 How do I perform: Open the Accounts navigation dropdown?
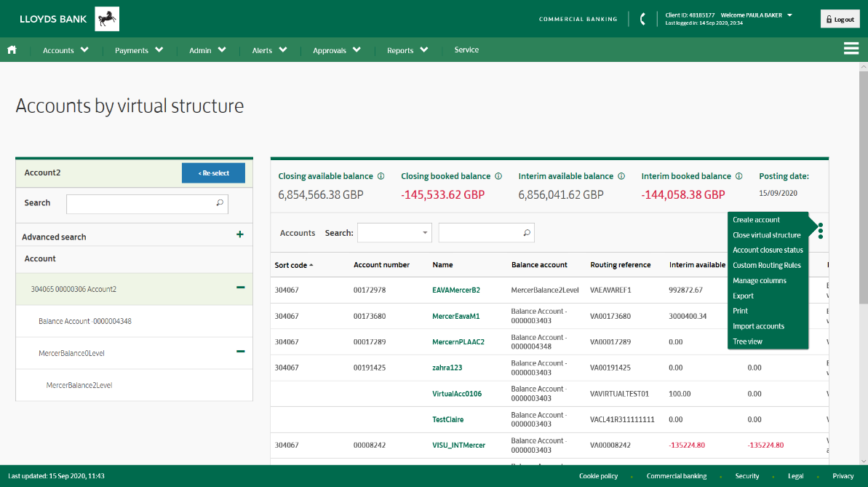[65, 50]
